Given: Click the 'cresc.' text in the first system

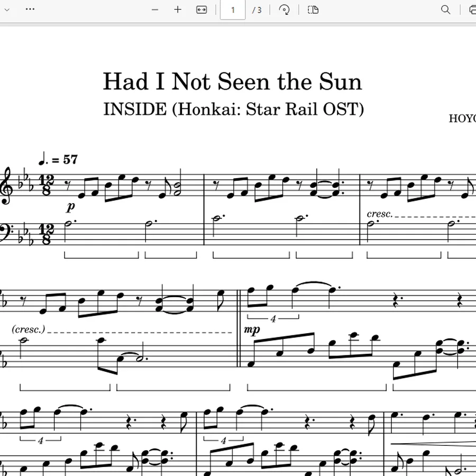Looking at the screenshot, I should 379,214.
